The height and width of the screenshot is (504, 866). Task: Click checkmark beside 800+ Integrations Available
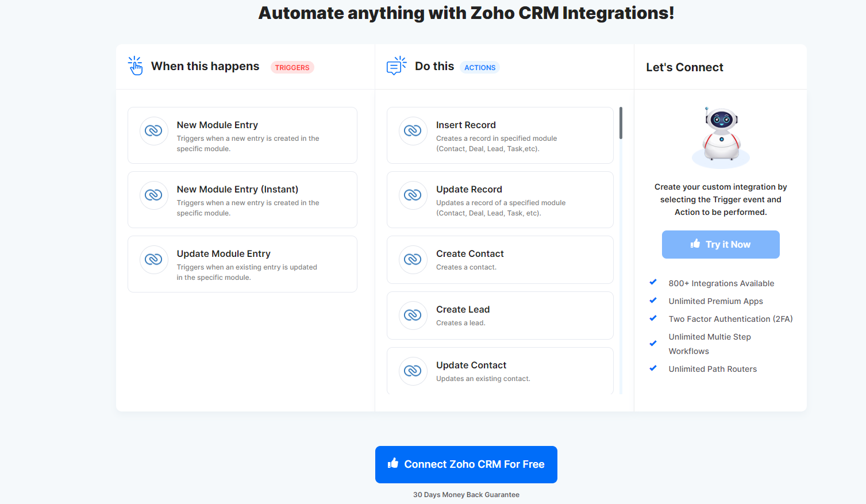click(x=653, y=282)
